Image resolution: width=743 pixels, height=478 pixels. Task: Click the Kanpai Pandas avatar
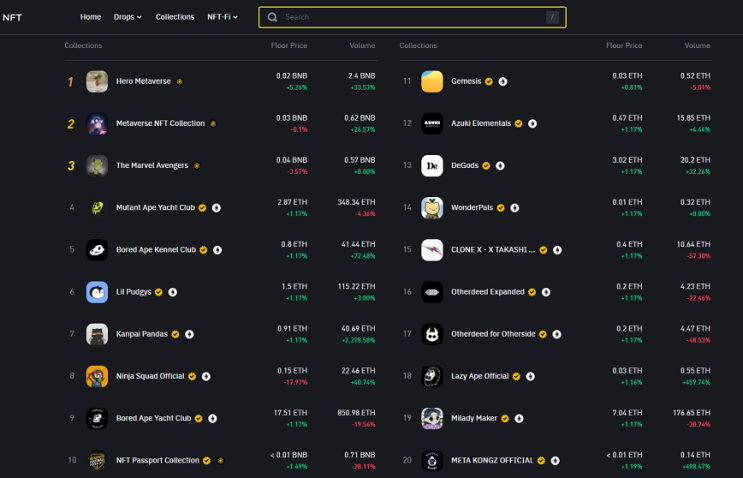[97, 334]
